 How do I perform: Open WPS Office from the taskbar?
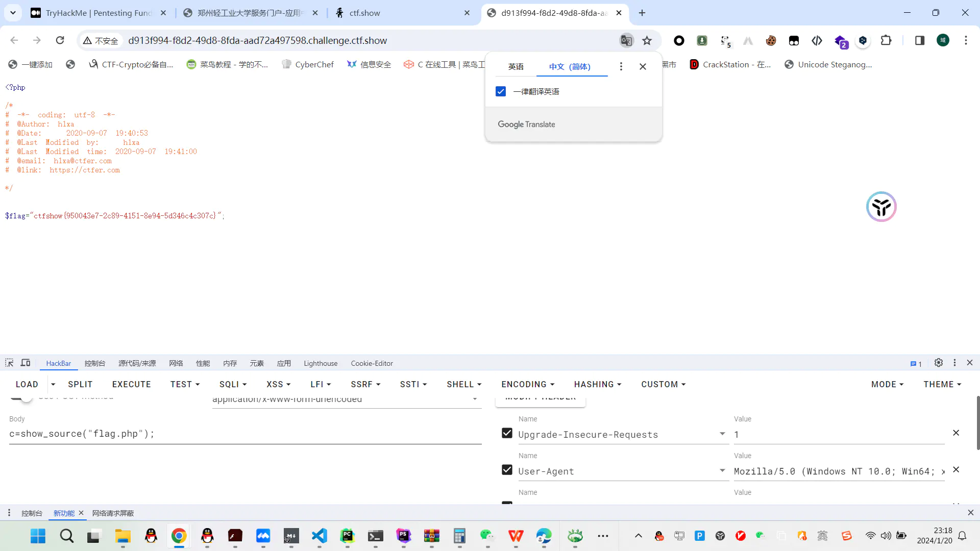[516, 536]
